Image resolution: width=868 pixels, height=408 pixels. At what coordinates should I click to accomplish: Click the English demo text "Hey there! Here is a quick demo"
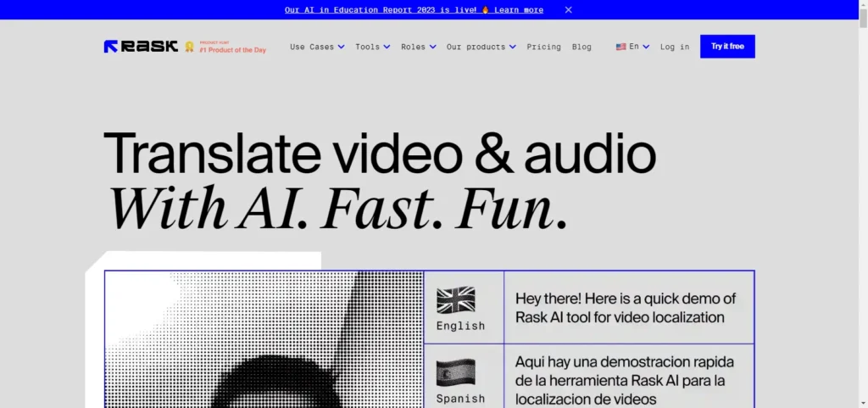pyautogui.click(x=626, y=308)
